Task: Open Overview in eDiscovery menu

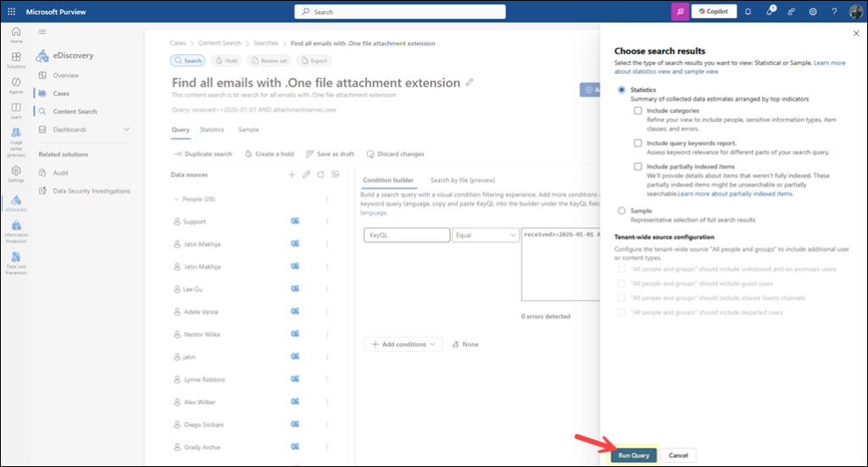Action: pyautogui.click(x=66, y=75)
